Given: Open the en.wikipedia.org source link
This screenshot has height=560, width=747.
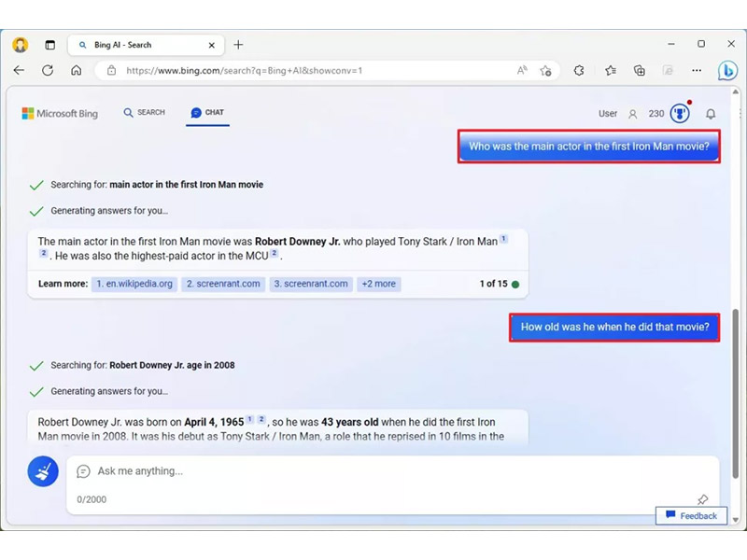Looking at the screenshot, I should click(134, 284).
